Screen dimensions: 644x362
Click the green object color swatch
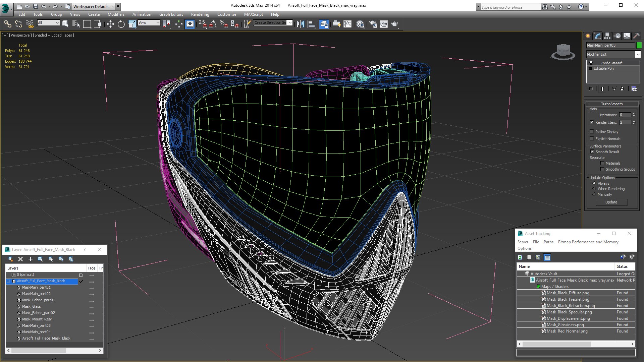pos(639,45)
